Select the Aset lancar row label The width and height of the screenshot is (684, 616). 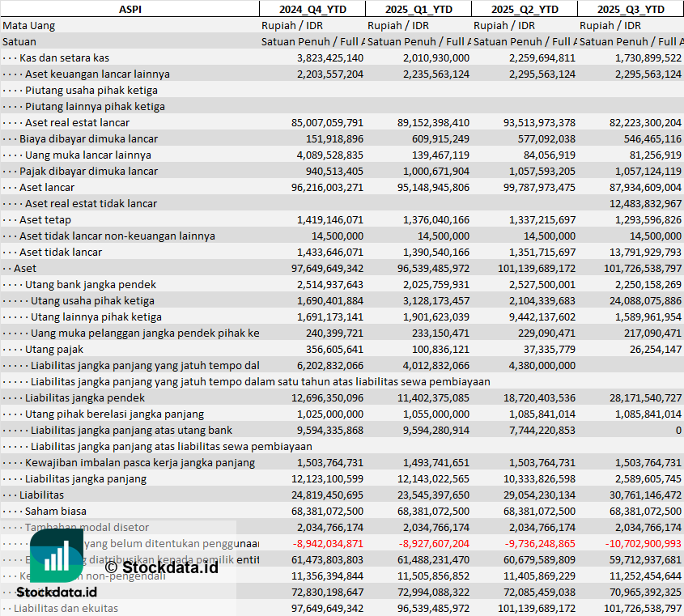(x=47, y=187)
